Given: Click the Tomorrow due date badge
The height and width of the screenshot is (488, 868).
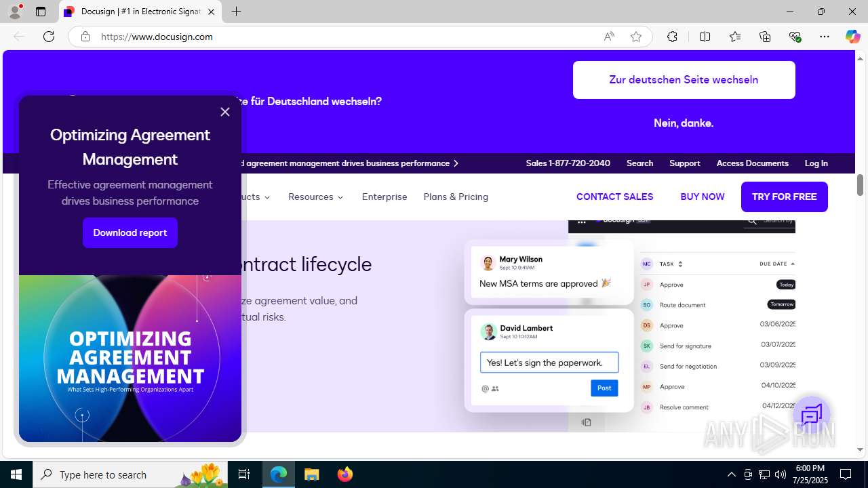Looking at the screenshot, I should [x=781, y=304].
